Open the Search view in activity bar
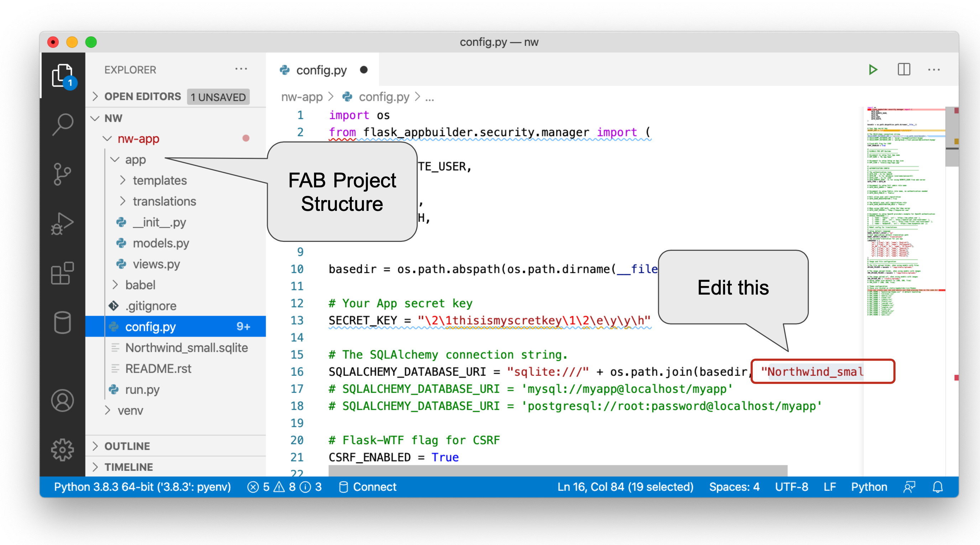 tap(62, 124)
